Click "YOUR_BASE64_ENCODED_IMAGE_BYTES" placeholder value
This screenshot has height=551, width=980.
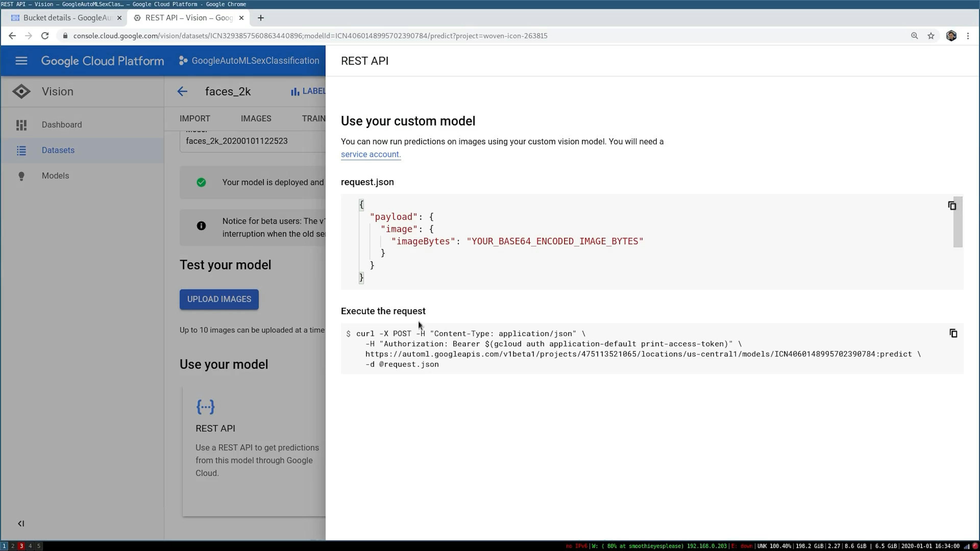click(x=555, y=242)
